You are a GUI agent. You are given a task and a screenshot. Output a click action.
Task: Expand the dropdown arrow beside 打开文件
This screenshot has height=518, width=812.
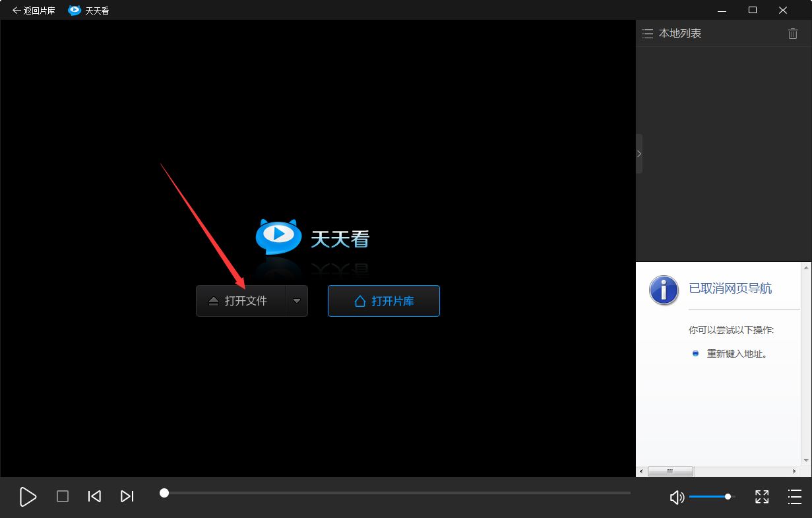click(297, 301)
